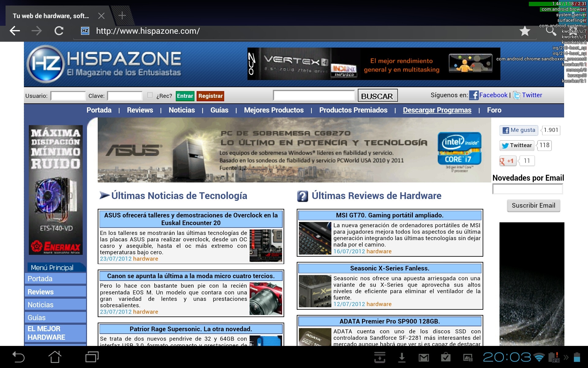Tap the browser back arrow
The width and height of the screenshot is (588, 368).
[x=15, y=31]
